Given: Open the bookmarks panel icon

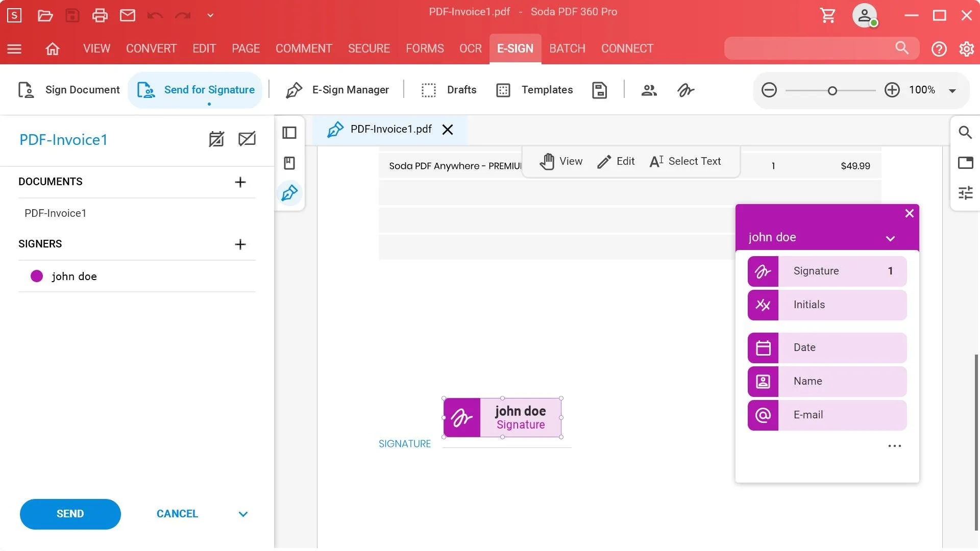Looking at the screenshot, I should (289, 163).
